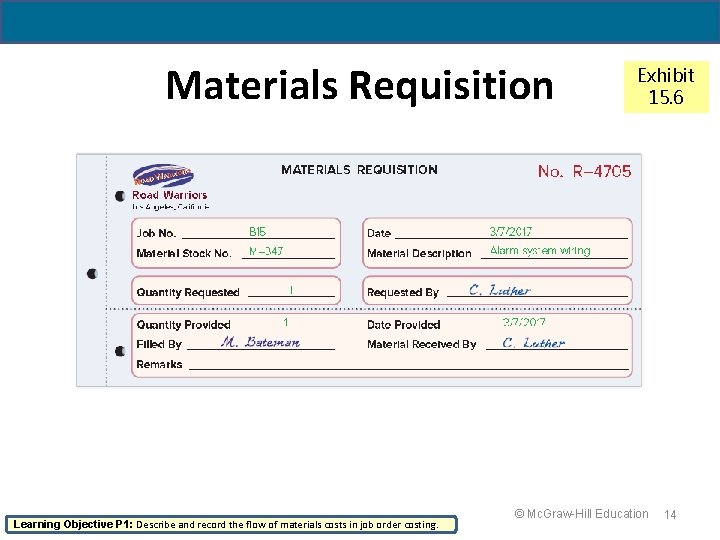Click the Quantity Provided label
The width and height of the screenshot is (720, 540).
tap(183, 325)
